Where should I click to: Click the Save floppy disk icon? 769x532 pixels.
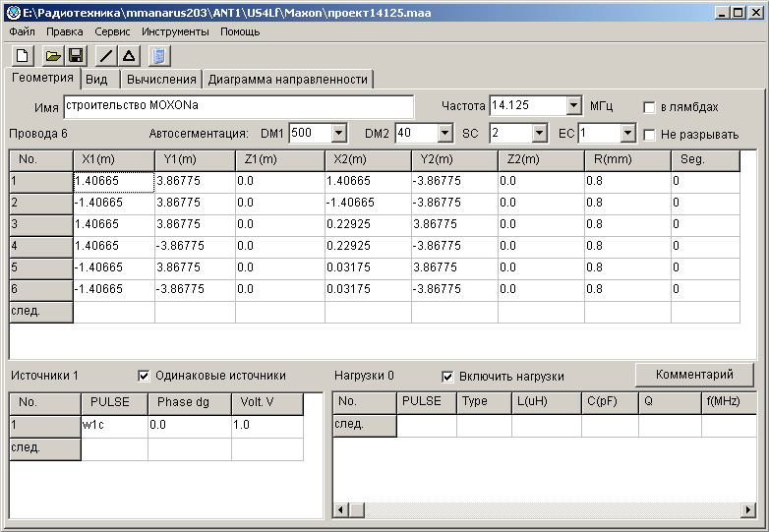(75, 56)
